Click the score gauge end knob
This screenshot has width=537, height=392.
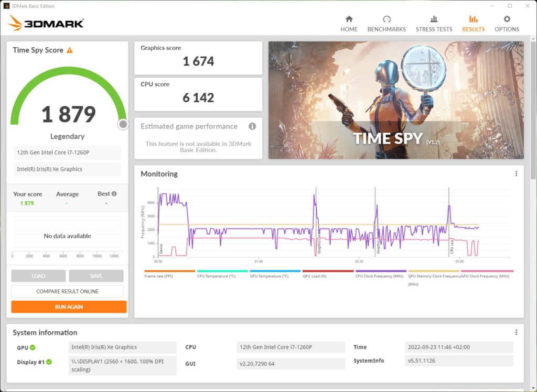pos(123,124)
